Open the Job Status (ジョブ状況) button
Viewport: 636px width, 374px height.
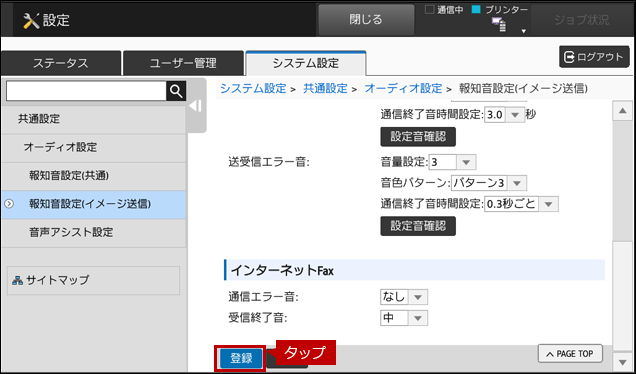[x=581, y=20]
